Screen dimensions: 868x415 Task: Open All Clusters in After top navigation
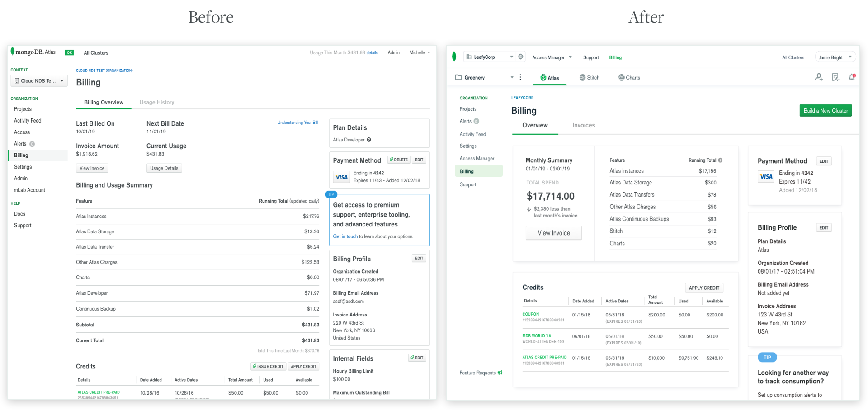793,57
